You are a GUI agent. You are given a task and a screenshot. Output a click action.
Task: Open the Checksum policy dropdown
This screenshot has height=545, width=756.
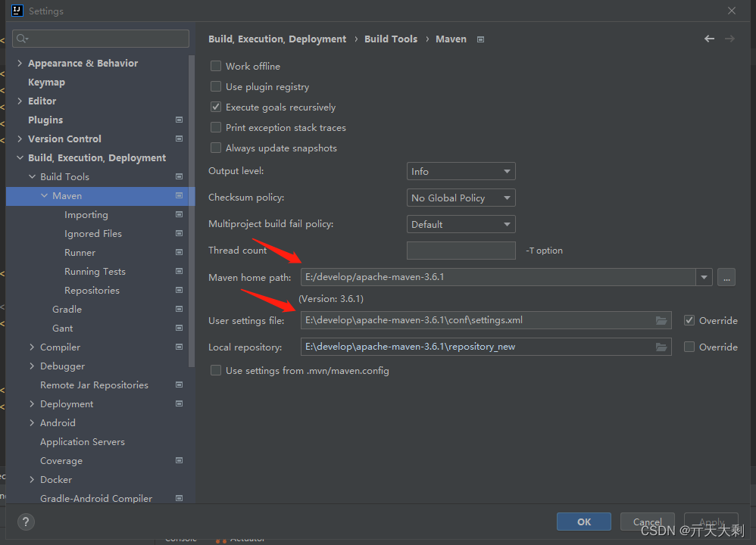tap(461, 198)
